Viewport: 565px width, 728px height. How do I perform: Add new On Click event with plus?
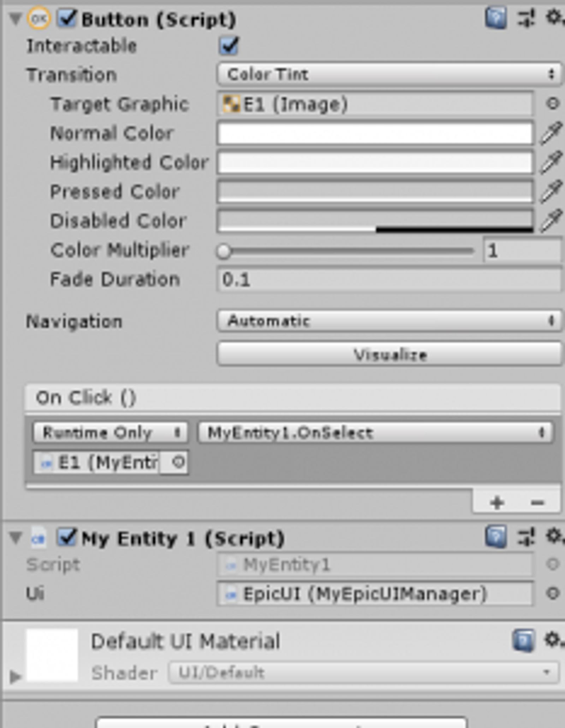pyautogui.click(x=496, y=502)
